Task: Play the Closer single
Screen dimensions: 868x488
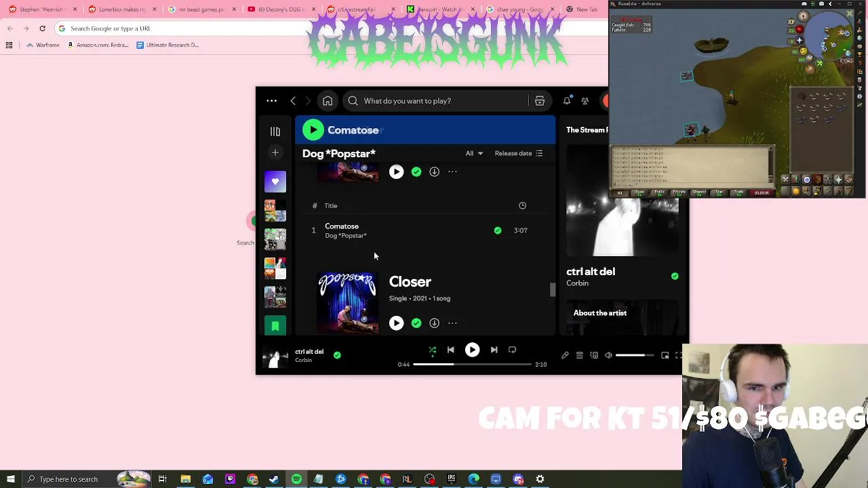Action: (397, 323)
